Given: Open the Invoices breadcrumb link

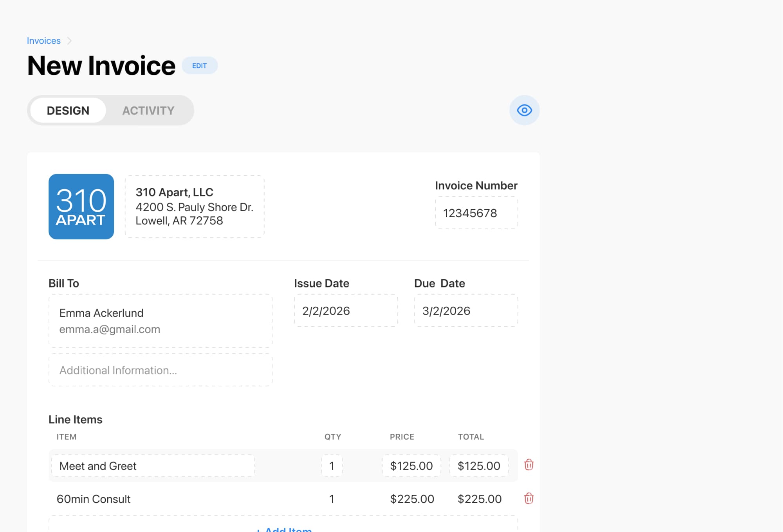Looking at the screenshot, I should [43, 40].
